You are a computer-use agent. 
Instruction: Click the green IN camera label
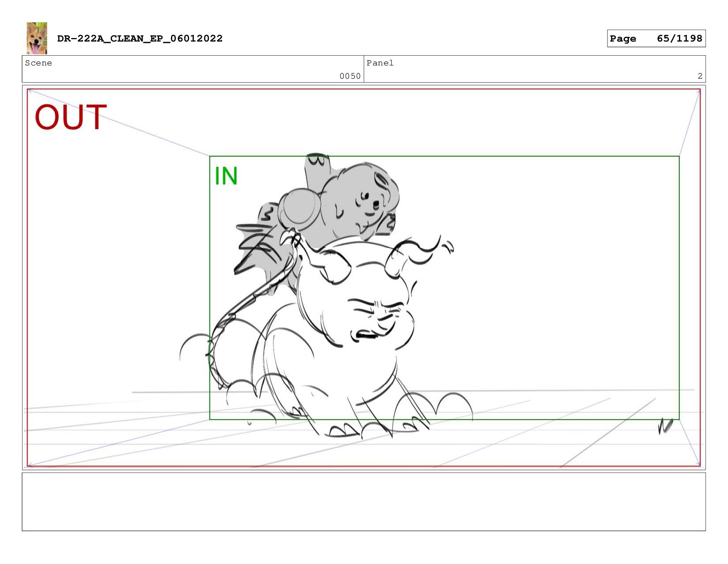click(x=226, y=176)
